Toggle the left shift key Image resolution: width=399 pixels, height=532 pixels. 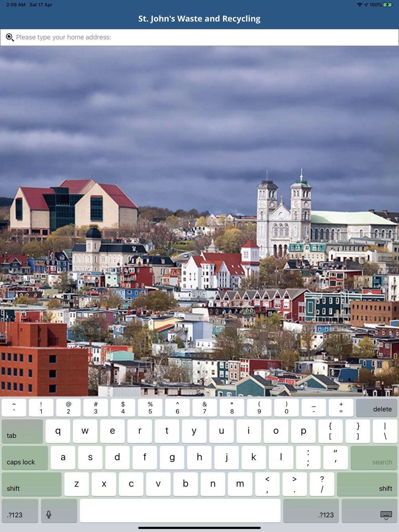click(x=32, y=484)
